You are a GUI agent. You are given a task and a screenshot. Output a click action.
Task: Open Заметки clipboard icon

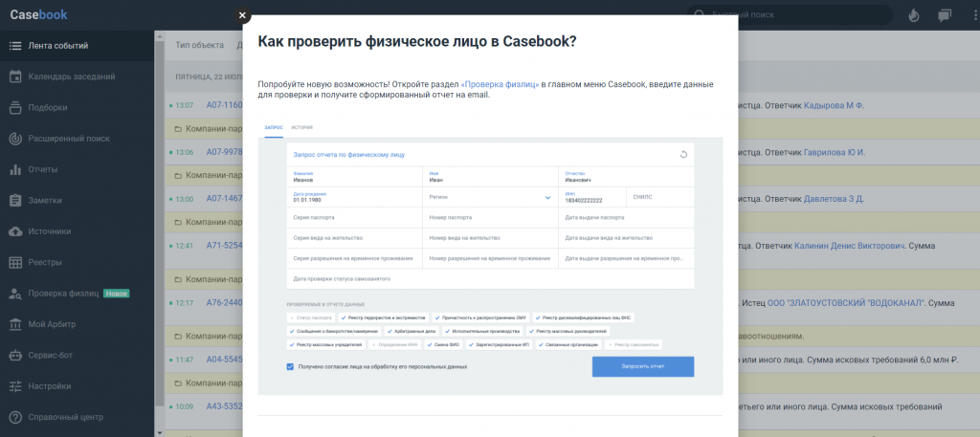coord(15,201)
